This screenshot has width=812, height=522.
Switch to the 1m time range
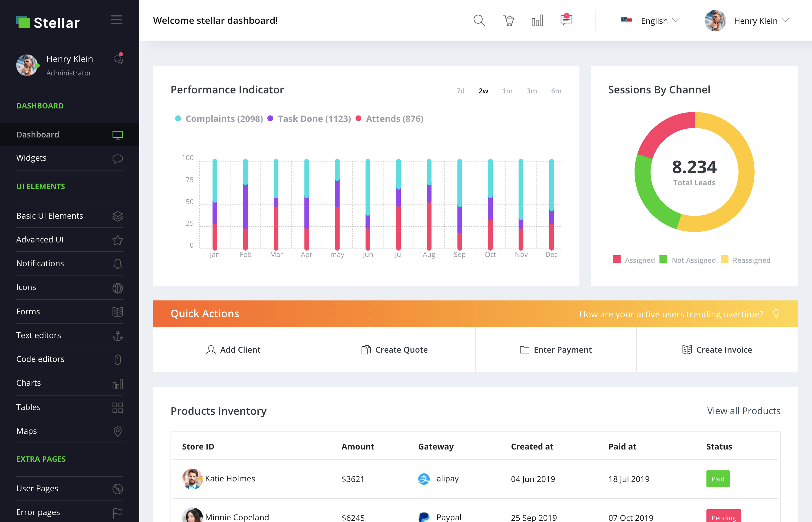point(507,90)
